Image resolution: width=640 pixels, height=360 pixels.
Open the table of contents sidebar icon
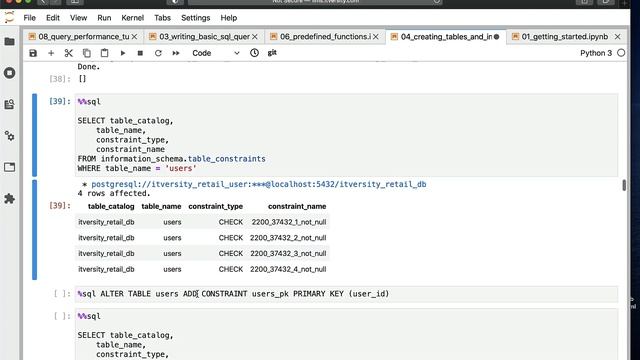pos(9,104)
